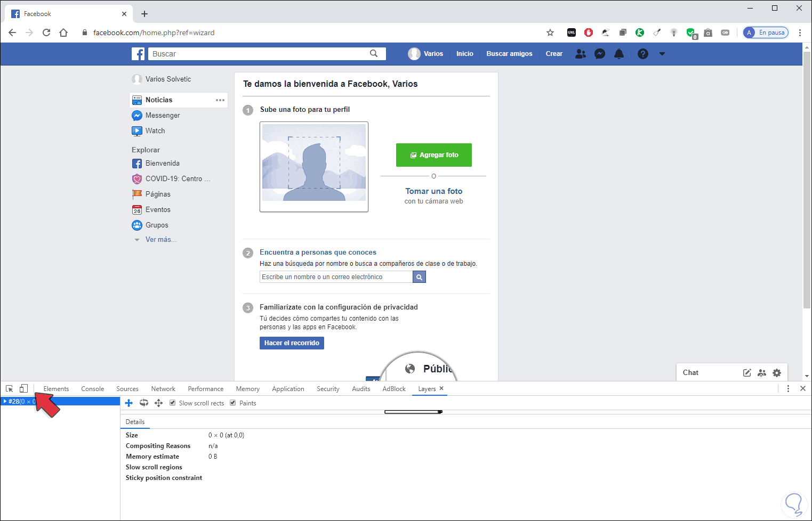Click Hacer el recorrido button
This screenshot has height=521, width=812.
coord(292,343)
